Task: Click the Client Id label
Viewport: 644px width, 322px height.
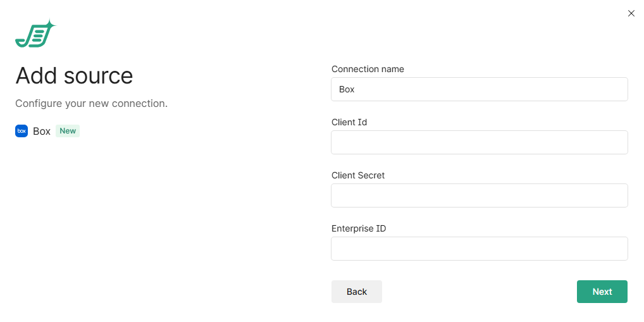Action: click(349, 122)
